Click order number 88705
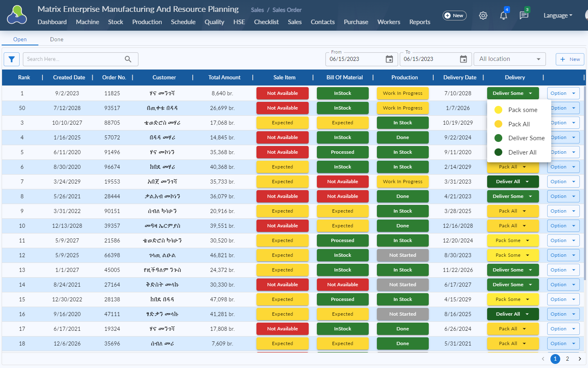 click(x=112, y=123)
